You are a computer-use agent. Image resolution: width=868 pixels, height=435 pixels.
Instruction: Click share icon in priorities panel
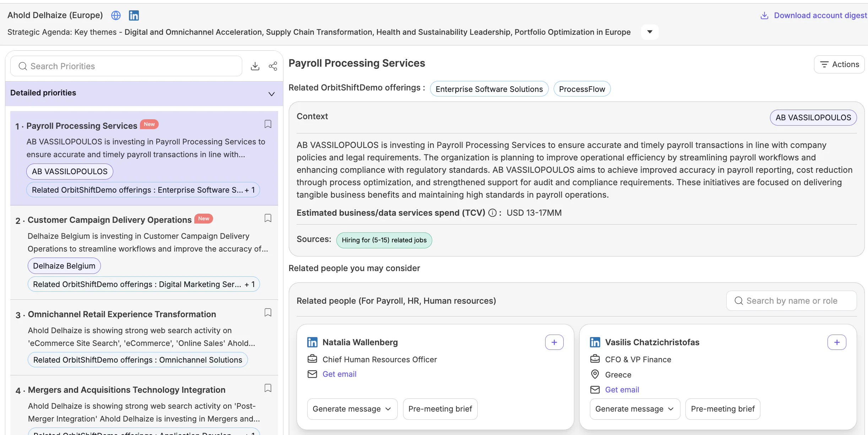pos(273,66)
